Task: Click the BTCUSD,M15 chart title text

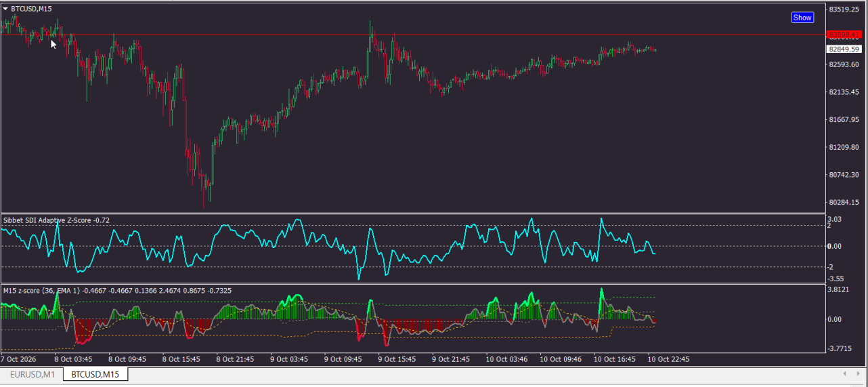Action: pos(31,9)
